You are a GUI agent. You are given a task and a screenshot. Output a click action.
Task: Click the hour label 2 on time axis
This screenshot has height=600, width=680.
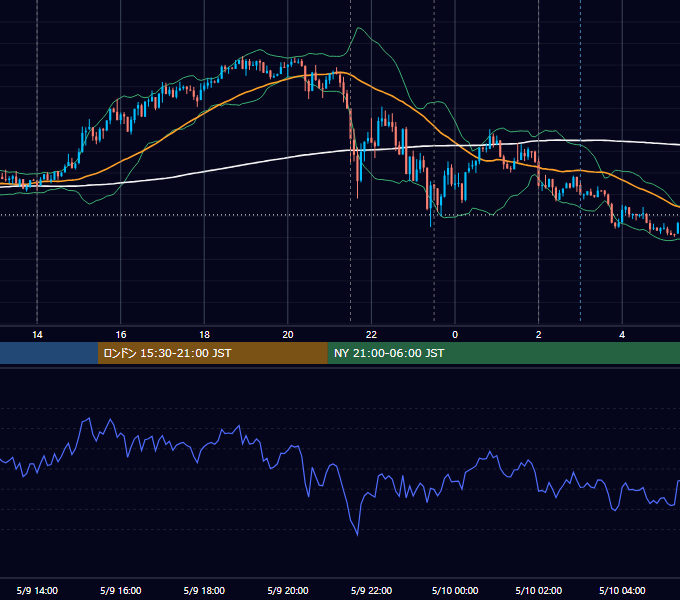tap(539, 335)
